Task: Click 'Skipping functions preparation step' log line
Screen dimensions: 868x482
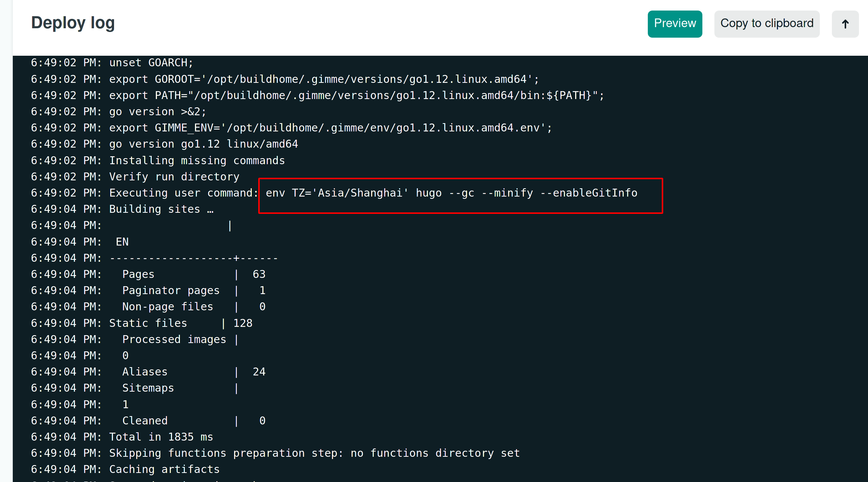Action: (276, 453)
